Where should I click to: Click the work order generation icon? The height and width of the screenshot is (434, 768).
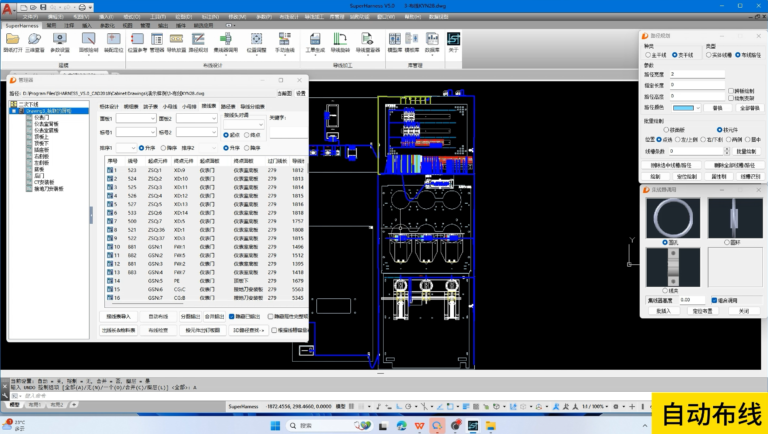[315, 39]
